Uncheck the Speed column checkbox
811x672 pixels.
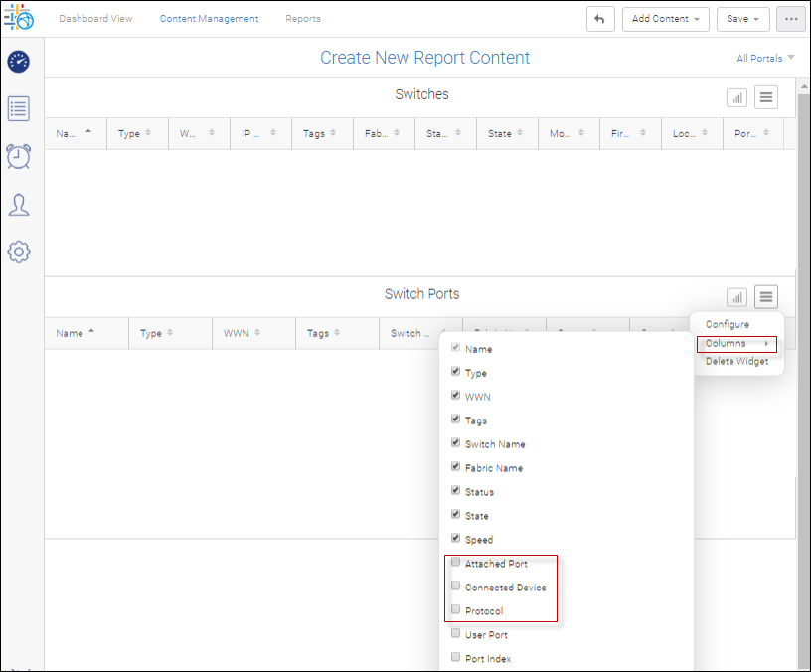coord(455,539)
